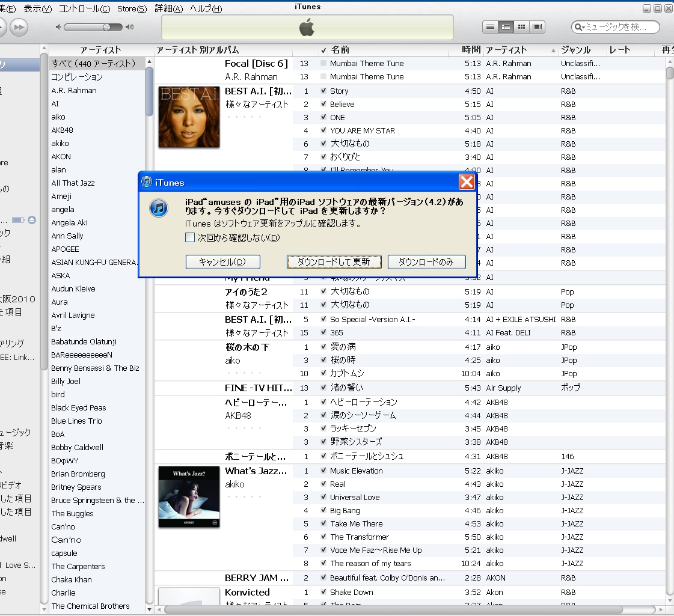
Task: Select The Chemical Brothers in artist list
Action: [x=97, y=606]
